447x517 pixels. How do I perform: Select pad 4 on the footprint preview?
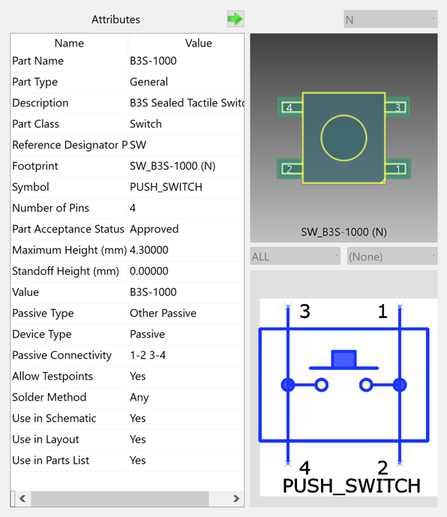click(290, 107)
